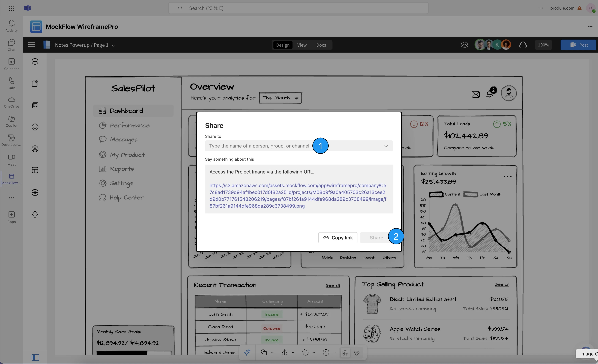Image resolution: width=598 pixels, height=364 pixels.
Task: Click the Post button
Action: (x=578, y=45)
